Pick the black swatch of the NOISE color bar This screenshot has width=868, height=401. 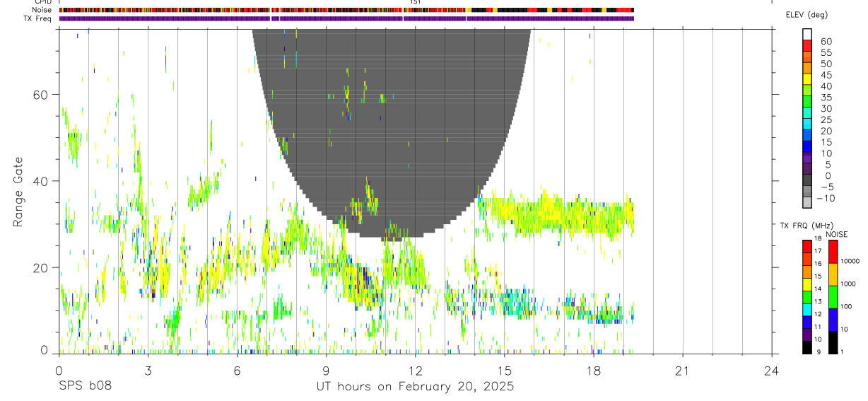[833, 342]
